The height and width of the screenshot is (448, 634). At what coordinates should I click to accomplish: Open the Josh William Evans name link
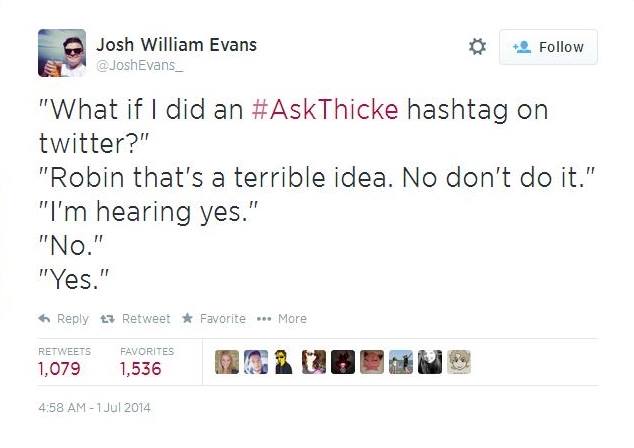176,44
